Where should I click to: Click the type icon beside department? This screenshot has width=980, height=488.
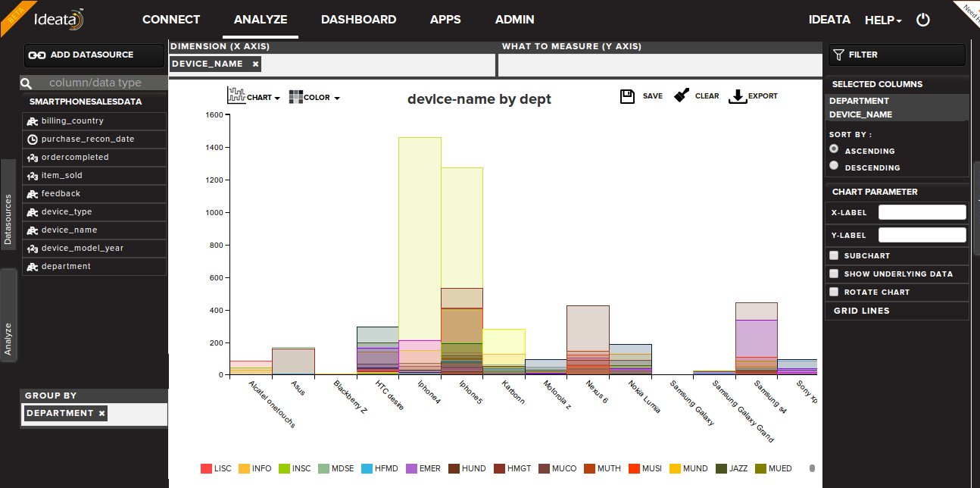pyautogui.click(x=32, y=267)
